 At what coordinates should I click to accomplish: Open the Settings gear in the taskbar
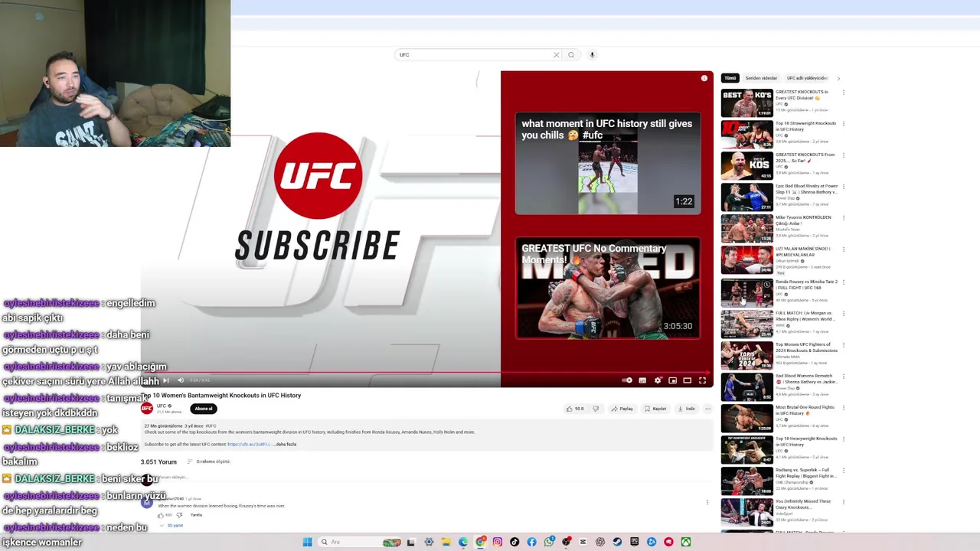tap(429, 542)
